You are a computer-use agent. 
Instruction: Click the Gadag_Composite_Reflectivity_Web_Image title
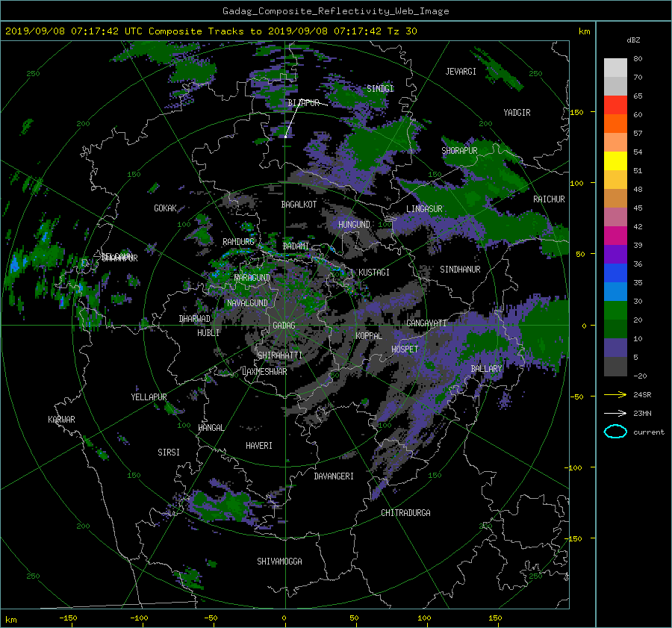coord(335,11)
